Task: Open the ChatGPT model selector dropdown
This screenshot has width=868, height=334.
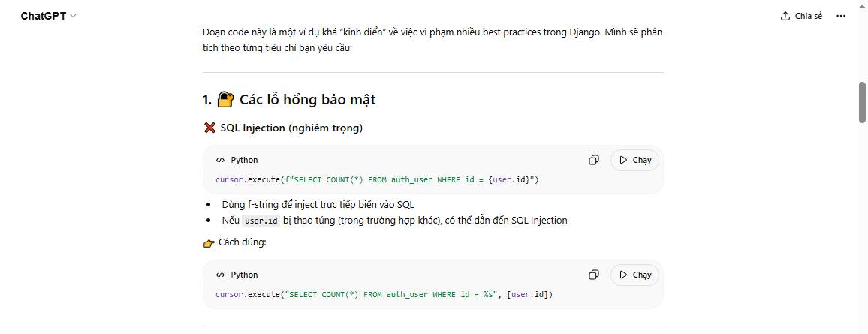Action: (48, 16)
